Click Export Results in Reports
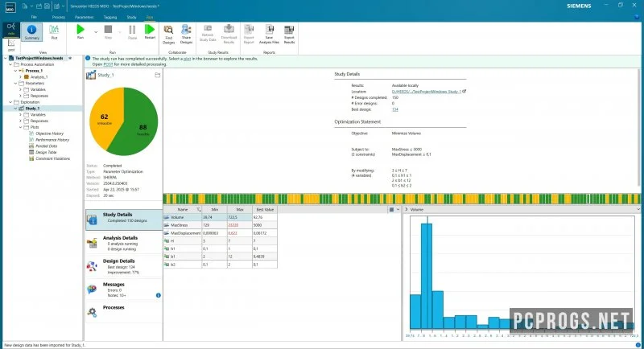Image resolution: width=644 pixels, height=349 pixels. [289, 35]
